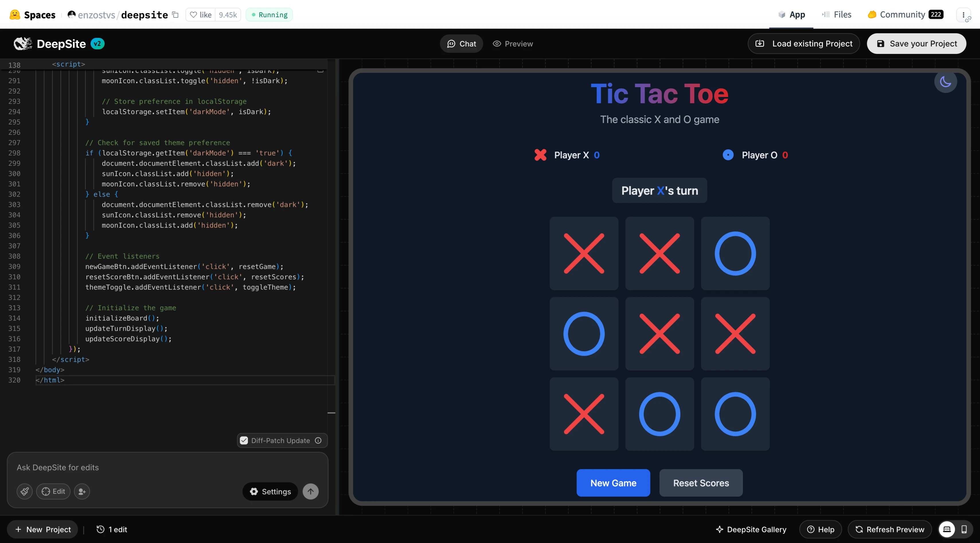The image size is (980, 543).
Task: Toggle the dark mode moon icon
Action: coord(945,81)
